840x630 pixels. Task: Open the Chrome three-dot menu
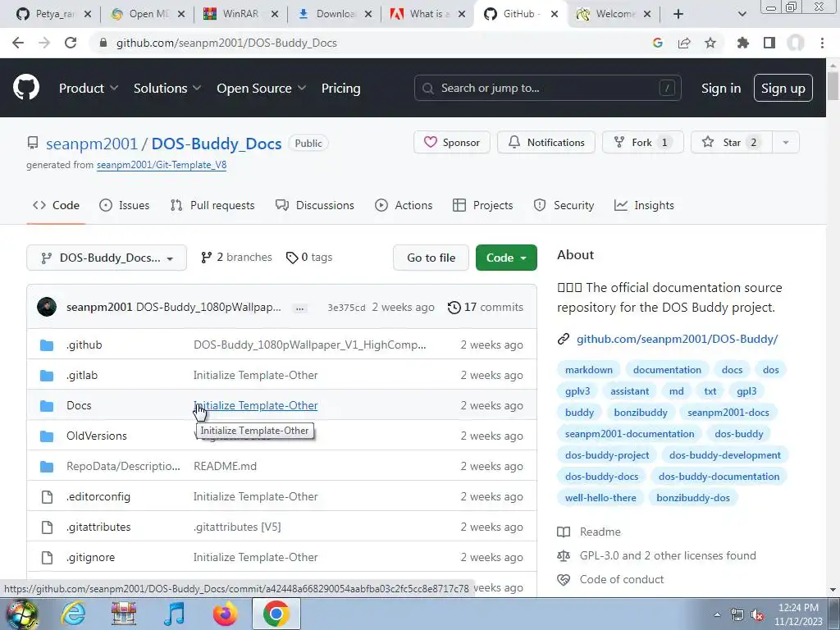pyautogui.click(x=822, y=43)
